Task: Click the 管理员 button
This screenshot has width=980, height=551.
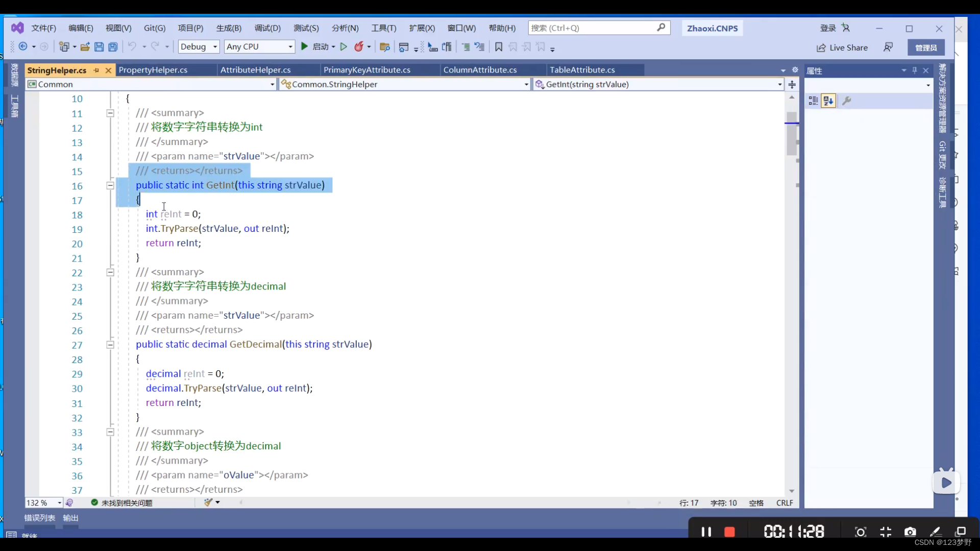Action: click(x=926, y=47)
